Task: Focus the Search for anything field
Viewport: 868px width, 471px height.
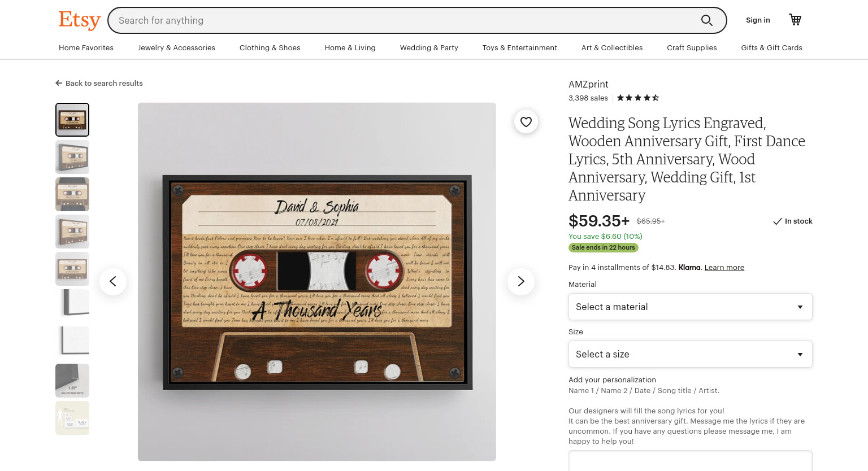Action: [404, 20]
